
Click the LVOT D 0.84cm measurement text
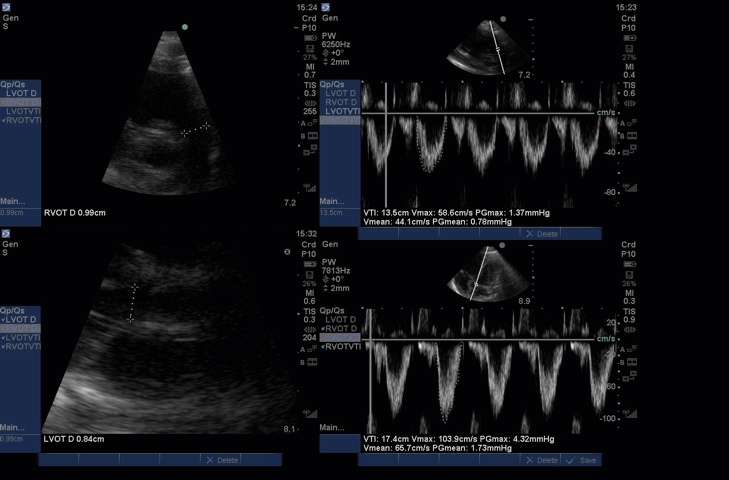click(x=74, y=439)
